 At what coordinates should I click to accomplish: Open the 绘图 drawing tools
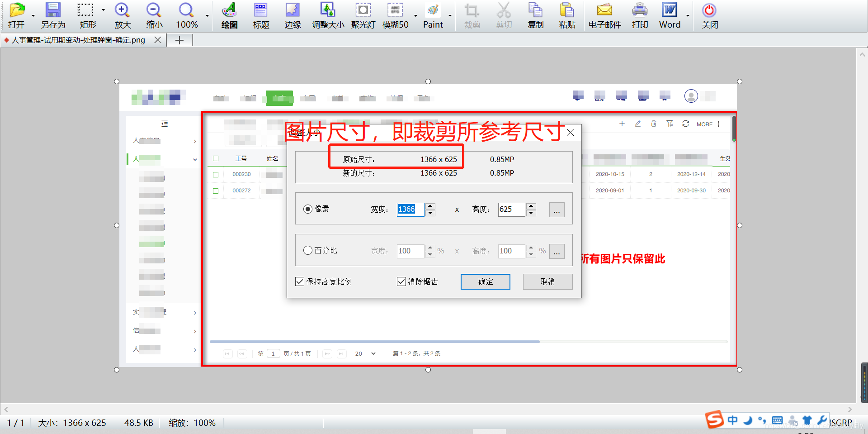coord(229,15)
